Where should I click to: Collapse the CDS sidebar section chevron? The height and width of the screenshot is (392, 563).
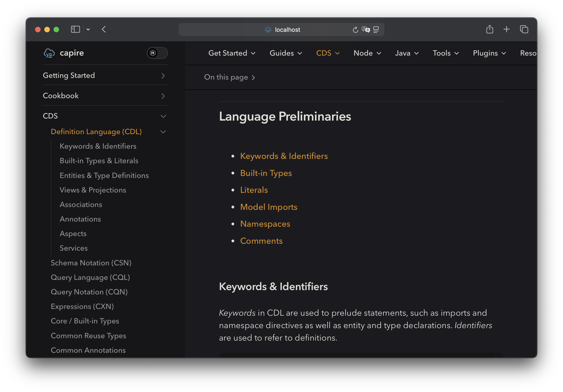click(x=163, y=116)
